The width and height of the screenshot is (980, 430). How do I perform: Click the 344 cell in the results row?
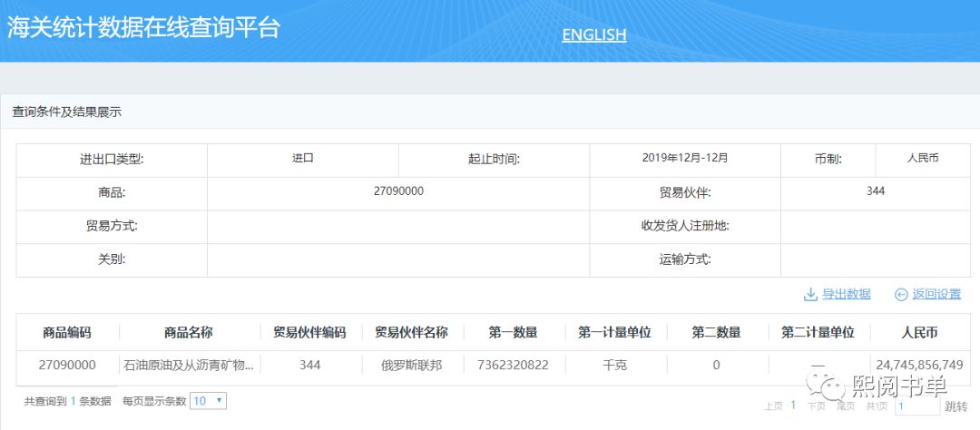[x=310, y=365]
